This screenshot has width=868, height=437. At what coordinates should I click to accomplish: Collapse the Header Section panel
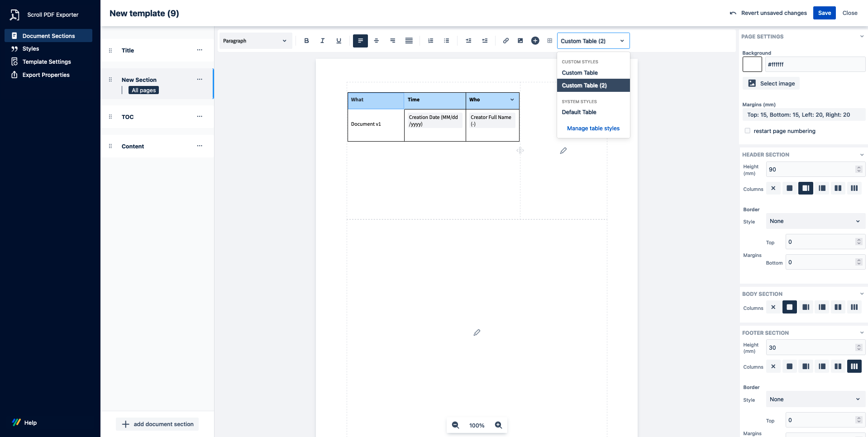[x=861, y=155]
